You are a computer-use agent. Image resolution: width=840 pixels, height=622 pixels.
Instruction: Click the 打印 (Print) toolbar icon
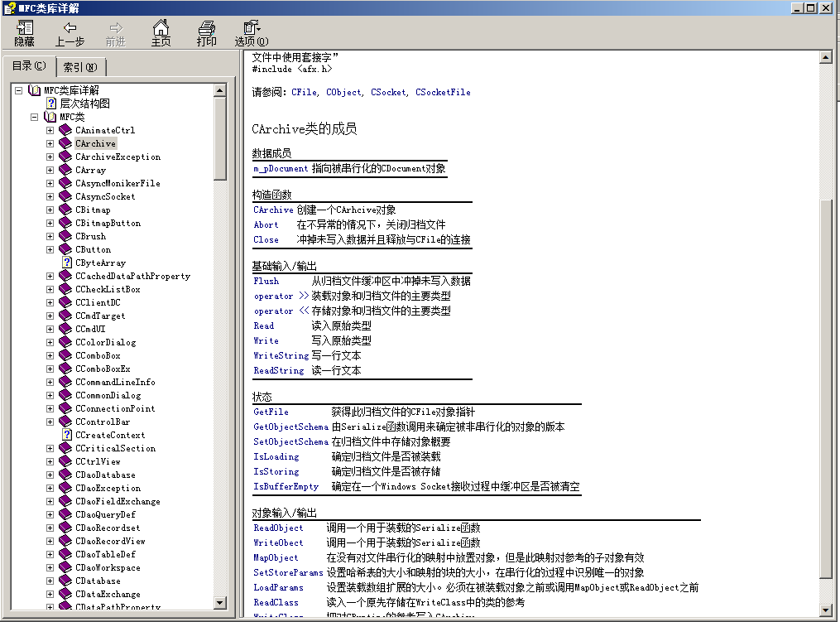coord(206,33)
